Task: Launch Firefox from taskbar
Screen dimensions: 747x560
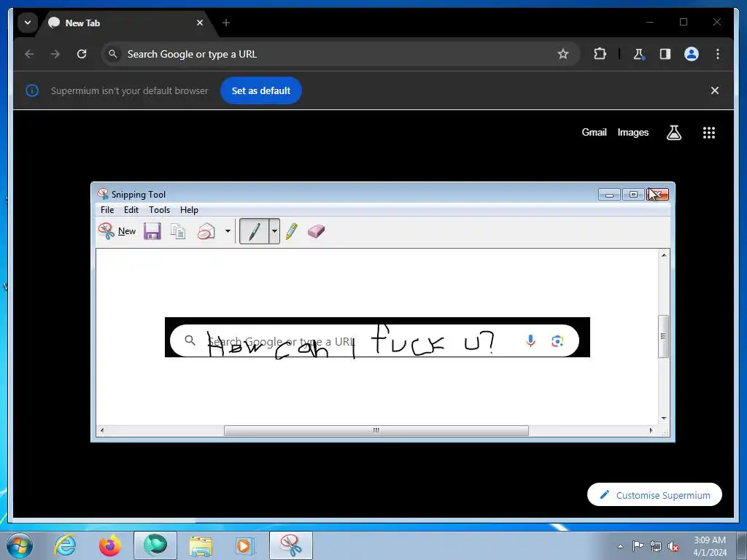Action: click(x=110, y=545)
